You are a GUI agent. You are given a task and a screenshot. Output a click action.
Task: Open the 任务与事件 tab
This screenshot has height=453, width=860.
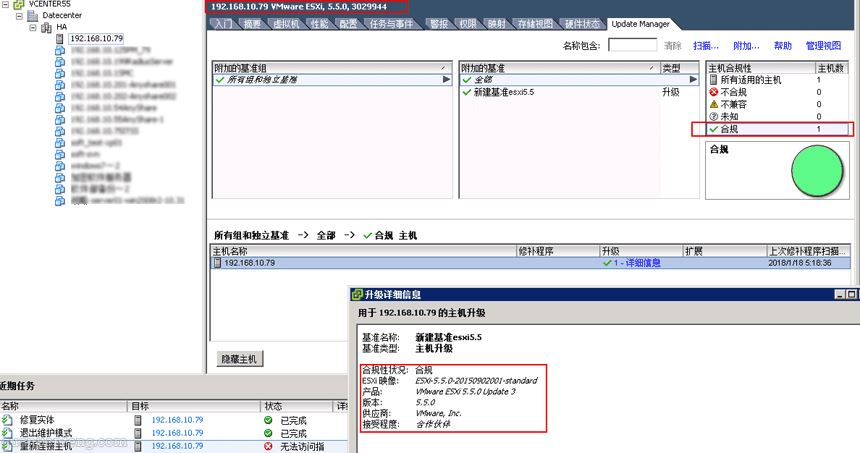pyautogui.click(x=391, y=24)
